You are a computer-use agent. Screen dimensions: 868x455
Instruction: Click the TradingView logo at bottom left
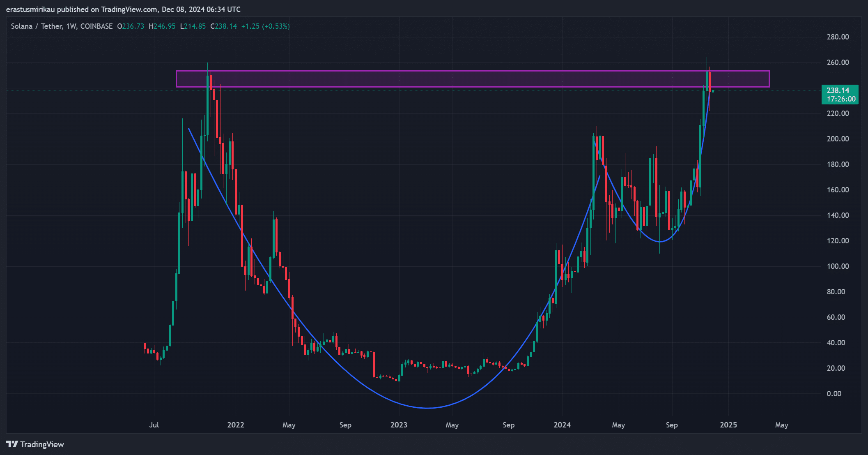[x=35, y=444]
